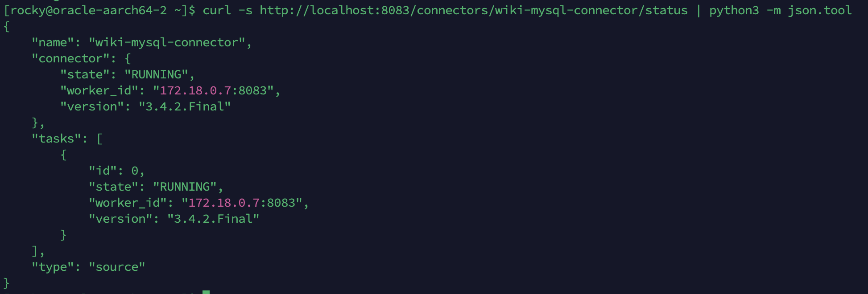Click the "connector" key in the JSON
The width and height of the screenshot is (868, 294).
[70, 58]
